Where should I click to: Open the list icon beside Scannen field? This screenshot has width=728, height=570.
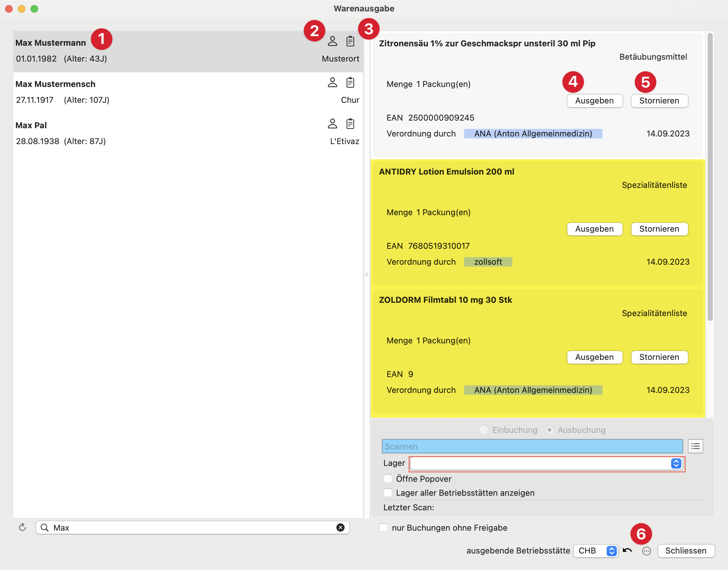click(x=695, y=446)
